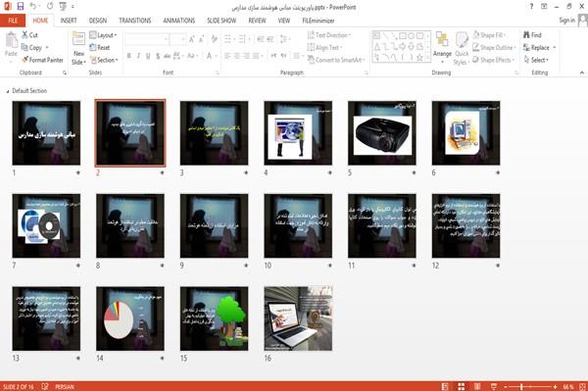Open the Shape Outline dropdown
This screenshot has height=391, width=588.
pyautogui.click(x=495, y=48)
